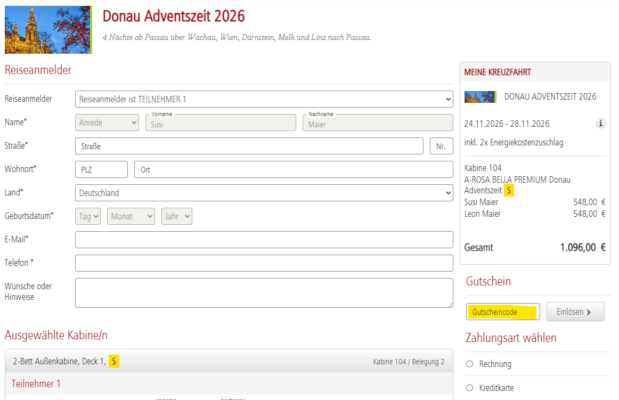Image resolution: width=619 pixels, height=400 pixels.
Task: Click the Teilnehmer 1 heading
Action: [x=36, y=383]
